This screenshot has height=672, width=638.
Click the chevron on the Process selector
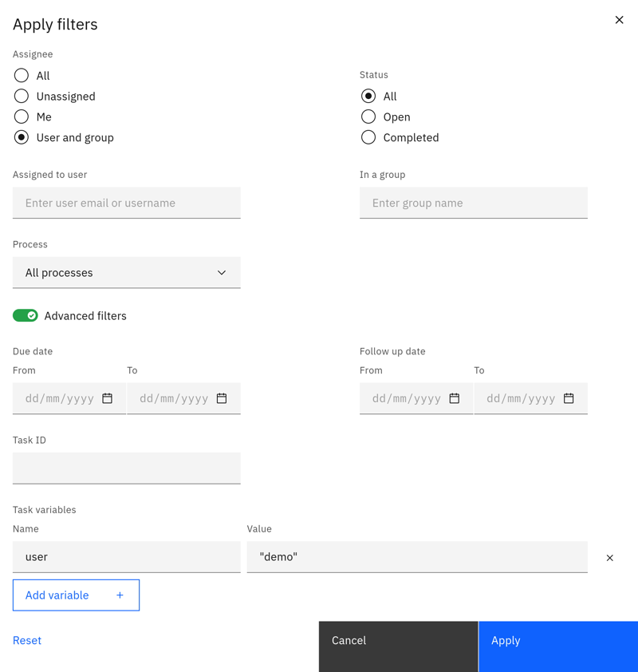click(222, 272)
